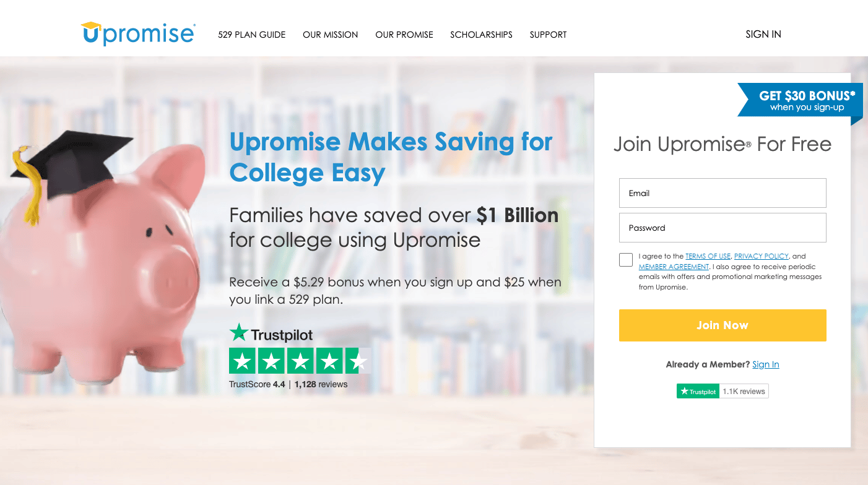This screenshot has height=485, width=868.
Task: Open the PRIVACY POLICY link
Action: pos(761,255)
